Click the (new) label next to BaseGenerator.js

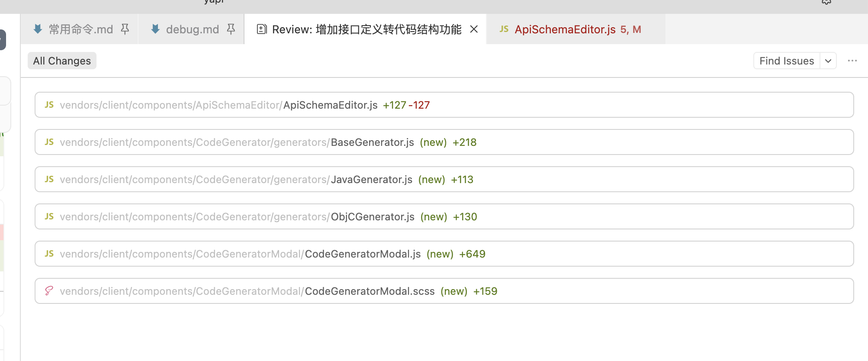tap(433, 142)
